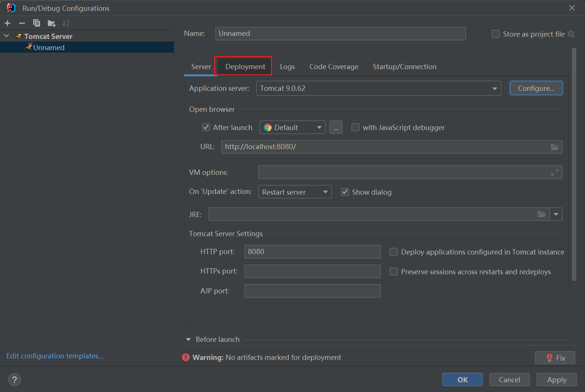Switch to the Startup/Connection tab
Viewport: 585px width, 392px height.
(404, 67)
